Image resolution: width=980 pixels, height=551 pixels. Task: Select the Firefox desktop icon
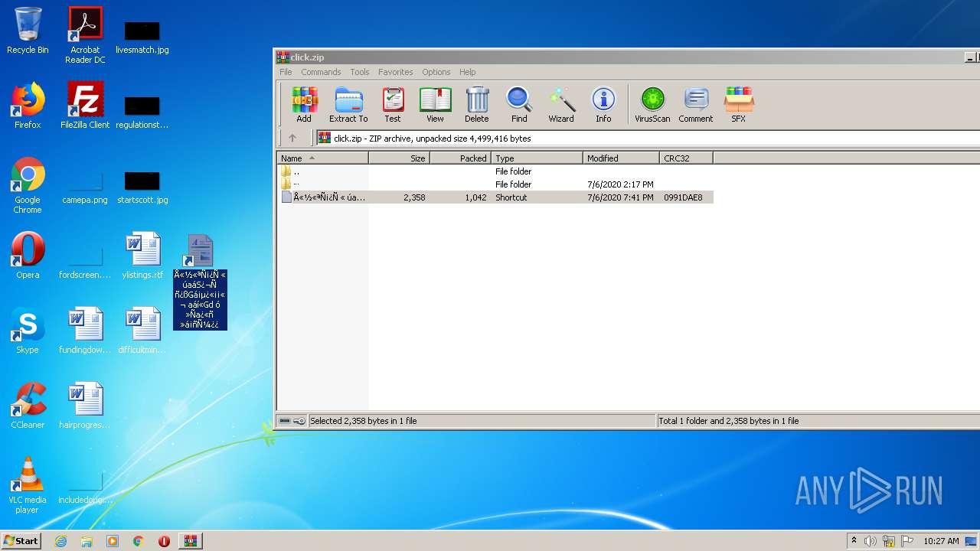[x=28, y=106]
